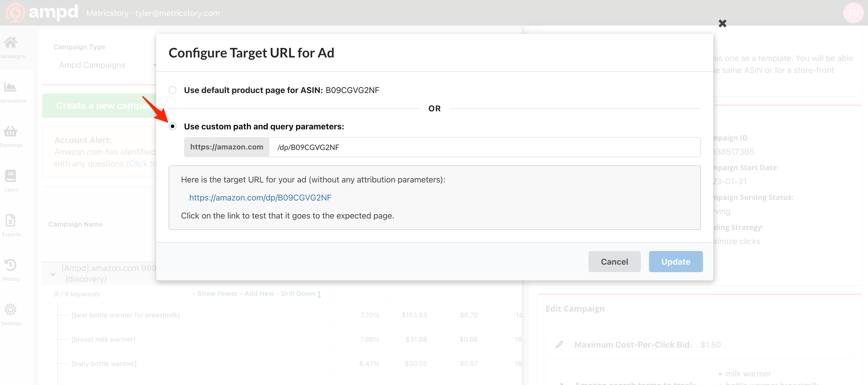
Task: Cancel the target URL dialog
Action: (x=614, y=261)
